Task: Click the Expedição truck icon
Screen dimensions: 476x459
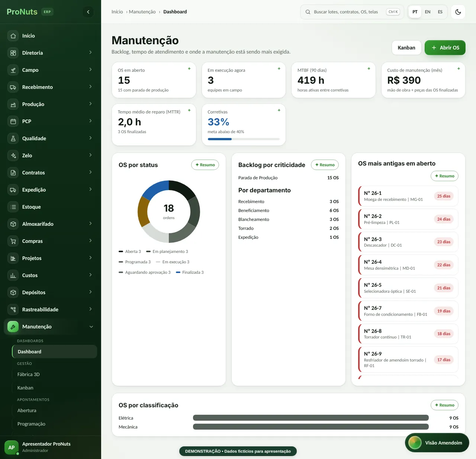Action: click(13, 190)
